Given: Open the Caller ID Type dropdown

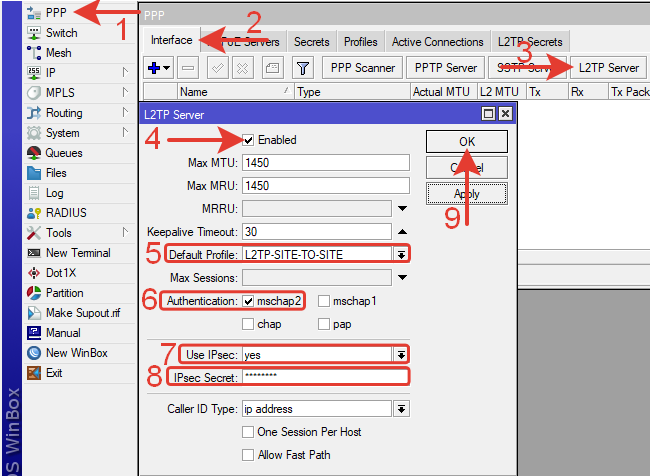Looking at the screenshot, I should pos(401,409).
